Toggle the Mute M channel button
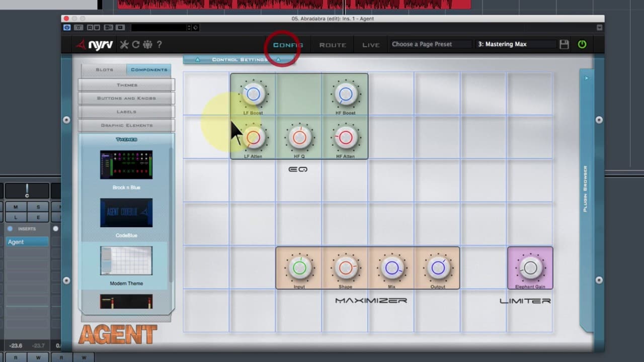This screenshot has width=644, height=362. click(16, 207)
